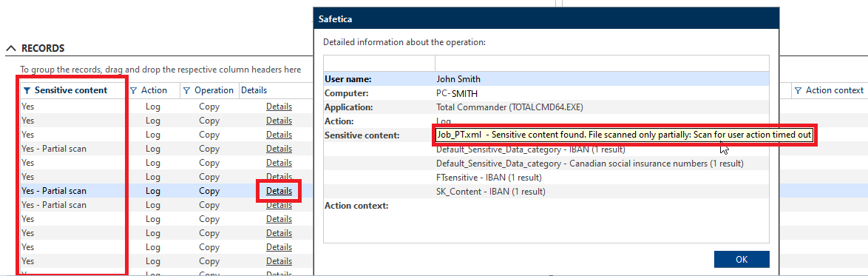Collapse the RECORDS section chevron
This screenshot has width=868, height=276.
[11, 48]
